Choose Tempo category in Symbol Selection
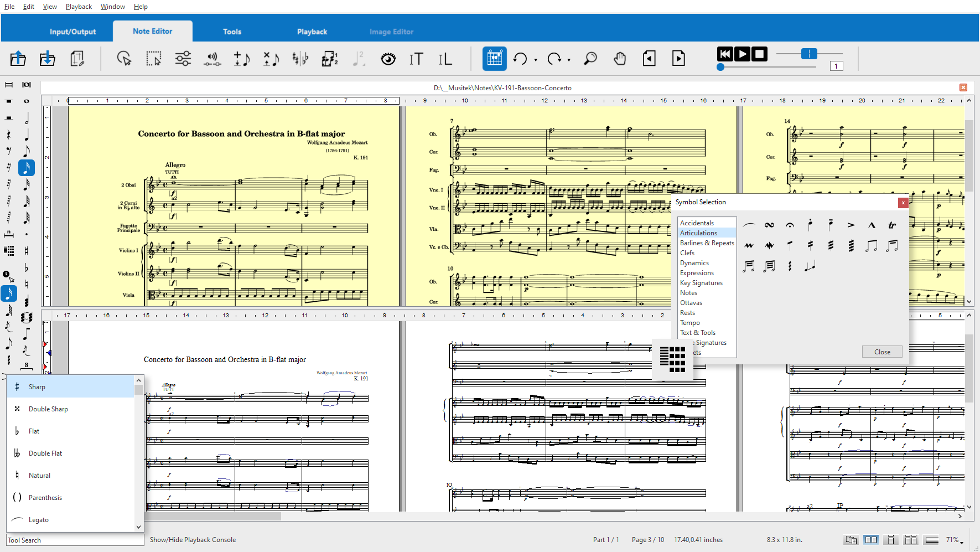 pyautogui.click(x=707, y=322)
